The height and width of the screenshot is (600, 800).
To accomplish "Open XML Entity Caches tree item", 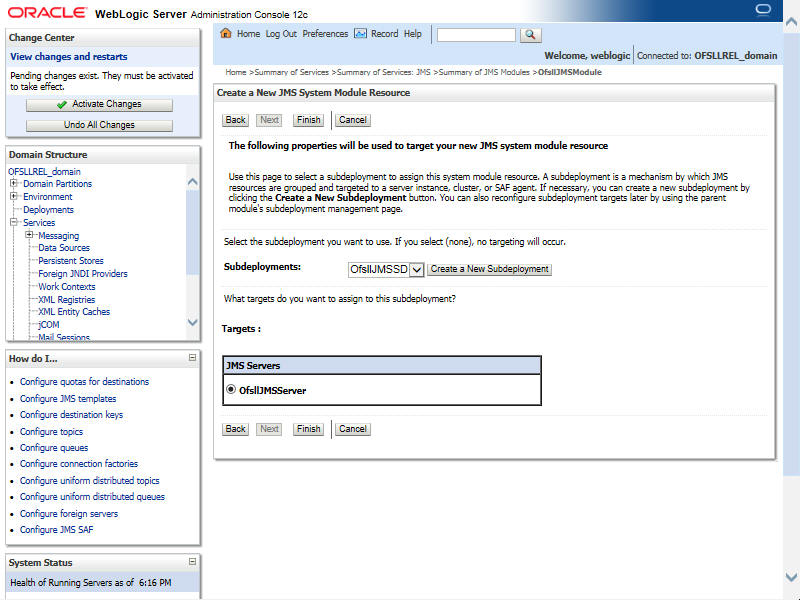I will [74, 312].
